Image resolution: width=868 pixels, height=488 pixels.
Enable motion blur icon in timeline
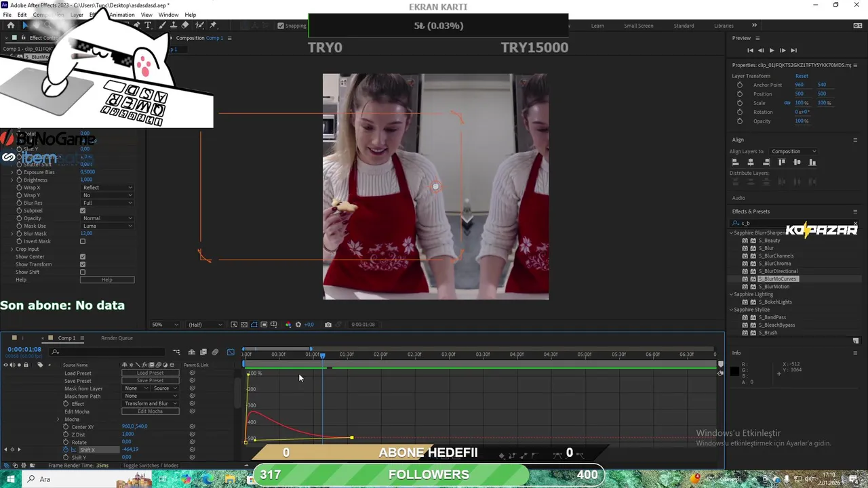[215, 352]
